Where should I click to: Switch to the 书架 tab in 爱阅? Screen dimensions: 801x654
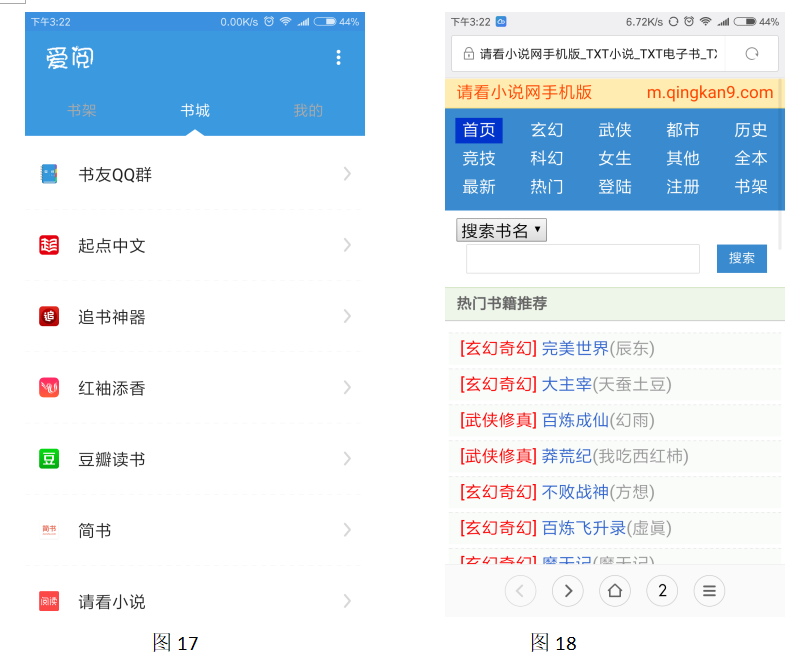[82, 110]
